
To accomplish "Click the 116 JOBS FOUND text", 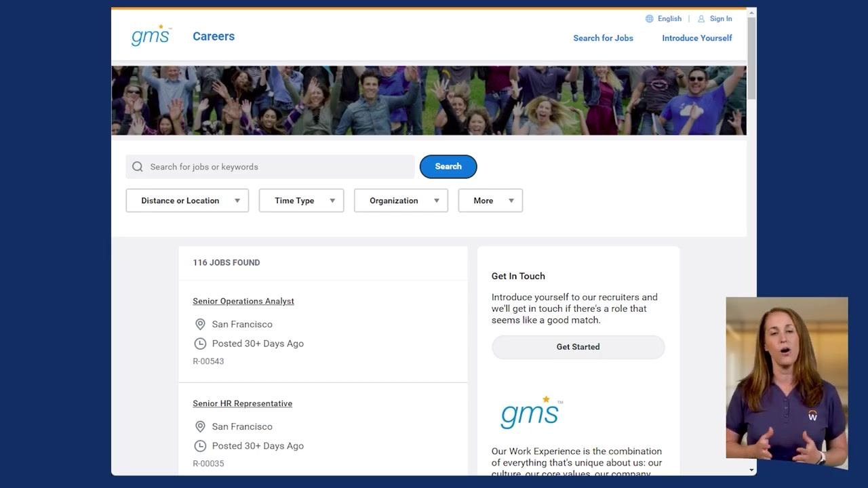I will (x=226, y=262).
